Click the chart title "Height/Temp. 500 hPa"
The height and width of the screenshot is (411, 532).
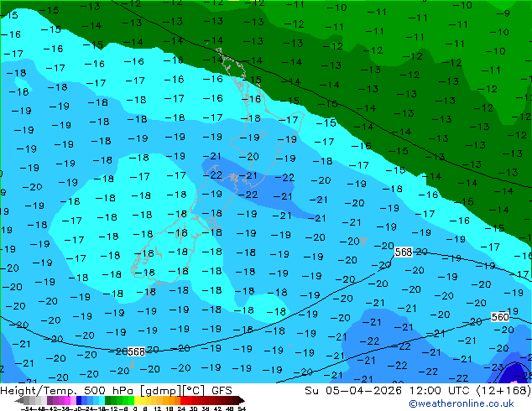[65, 391]
